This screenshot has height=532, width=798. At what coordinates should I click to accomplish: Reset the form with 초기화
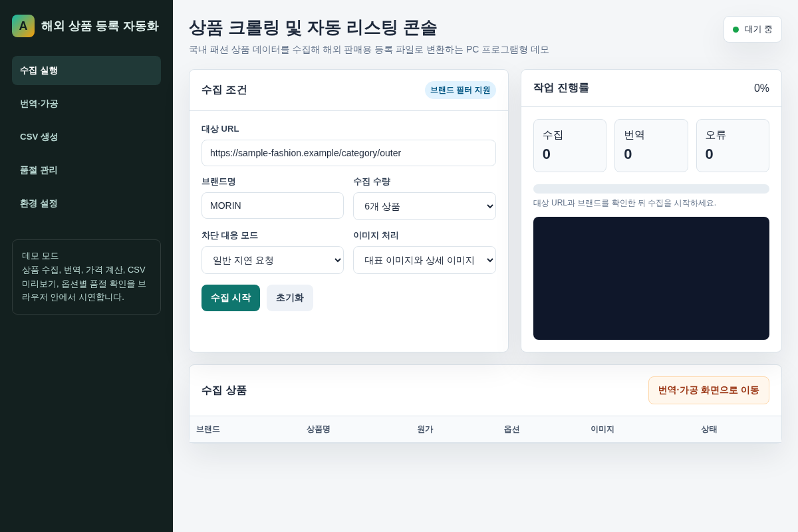290,298
